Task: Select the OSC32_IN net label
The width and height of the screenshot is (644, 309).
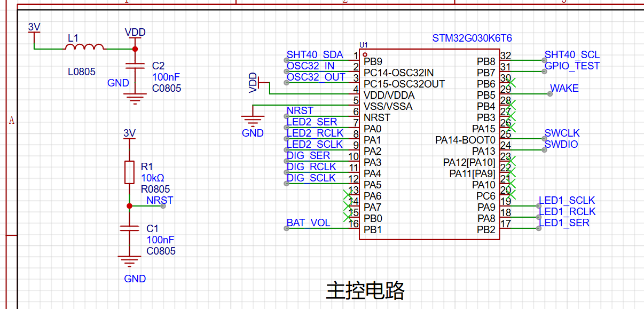Action: (310, 66)
